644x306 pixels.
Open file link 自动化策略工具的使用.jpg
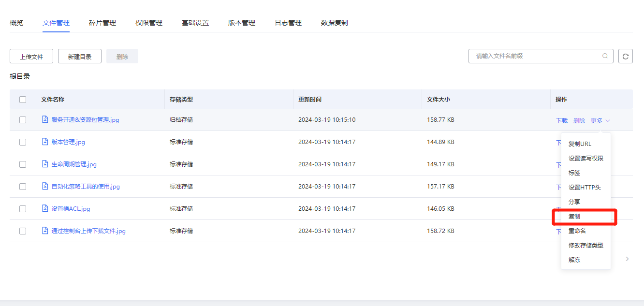(86, 187)
